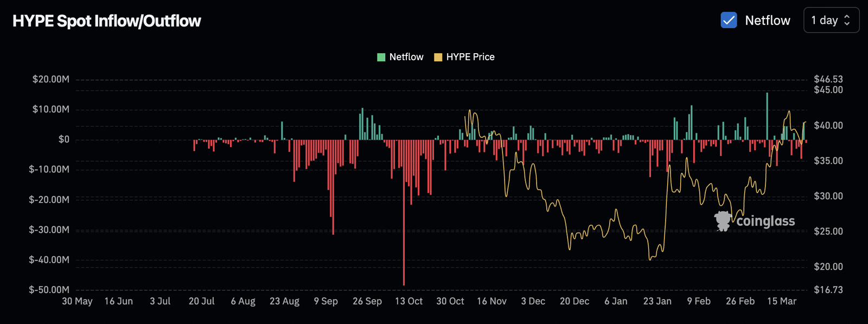Screen dimensions: 868x324
Task: Click the $-50.00M netflow axis label
Action: click(x=49, y=290)
